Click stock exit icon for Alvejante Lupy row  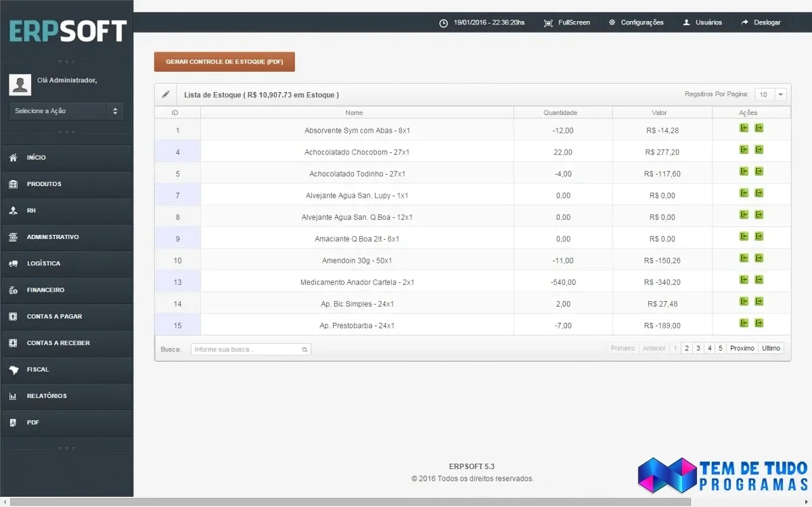(759, 193)
